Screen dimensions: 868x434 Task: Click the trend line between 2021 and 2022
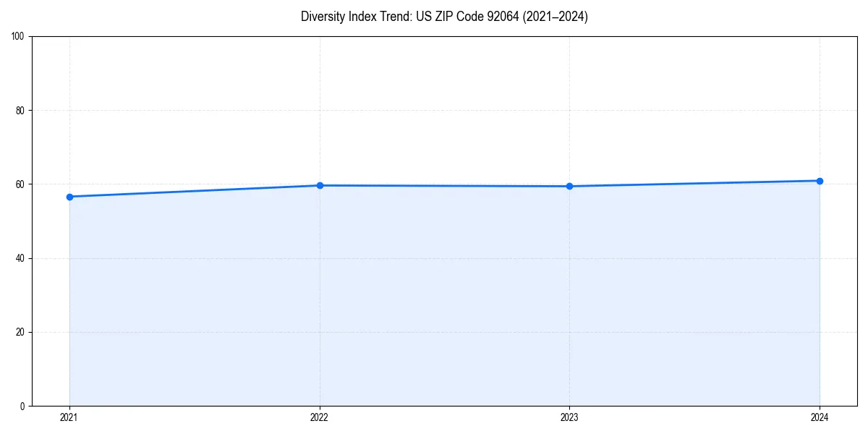click(x=195, y=190)
